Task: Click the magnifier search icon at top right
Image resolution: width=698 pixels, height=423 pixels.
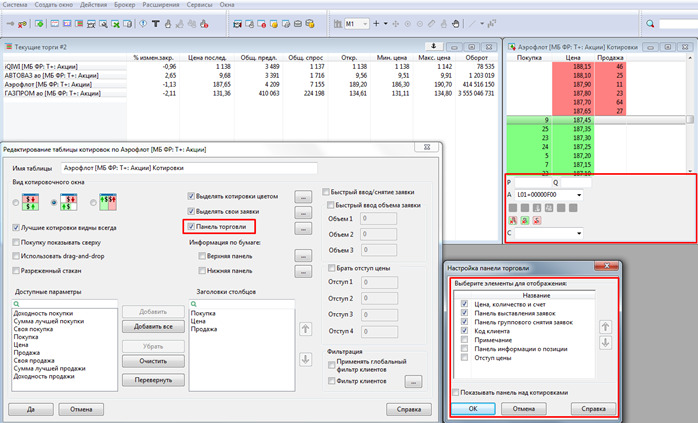Action: click(x=650, y=24)
